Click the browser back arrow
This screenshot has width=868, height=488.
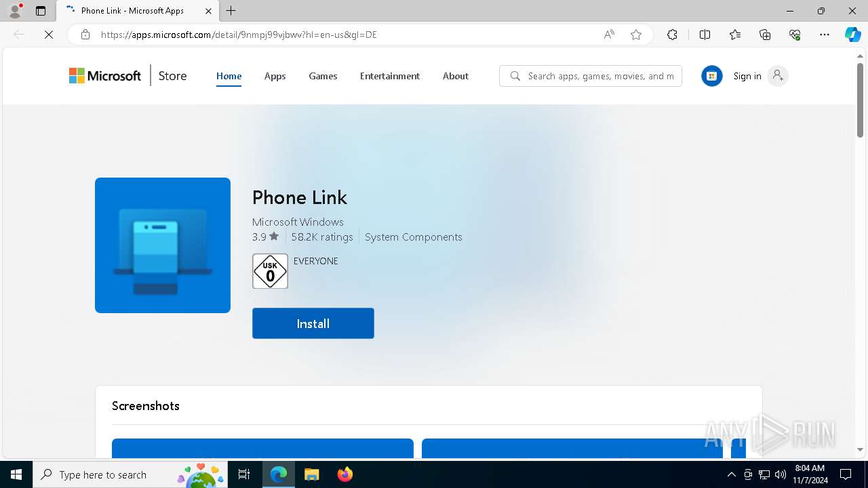(x=19, y=35)
